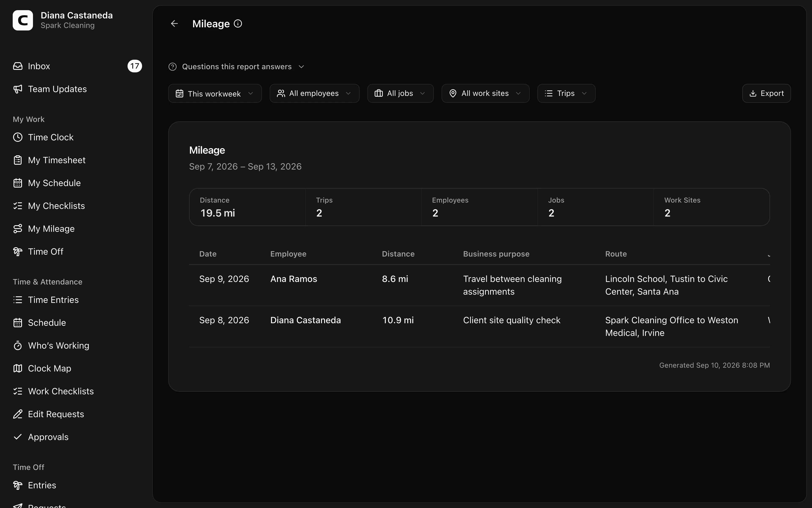Open the This workweek date dropdown
This screenshot has height=508, width=812.
click(215, 93)
